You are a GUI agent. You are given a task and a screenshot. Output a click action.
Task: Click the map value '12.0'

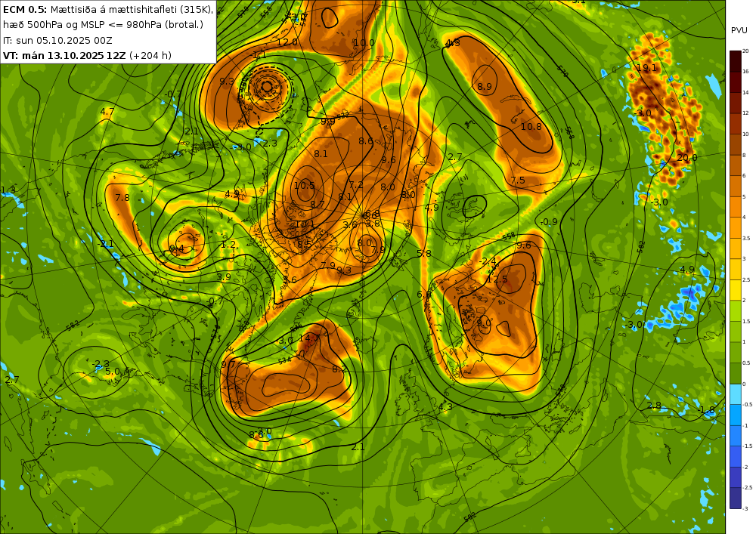click(287, 42)
